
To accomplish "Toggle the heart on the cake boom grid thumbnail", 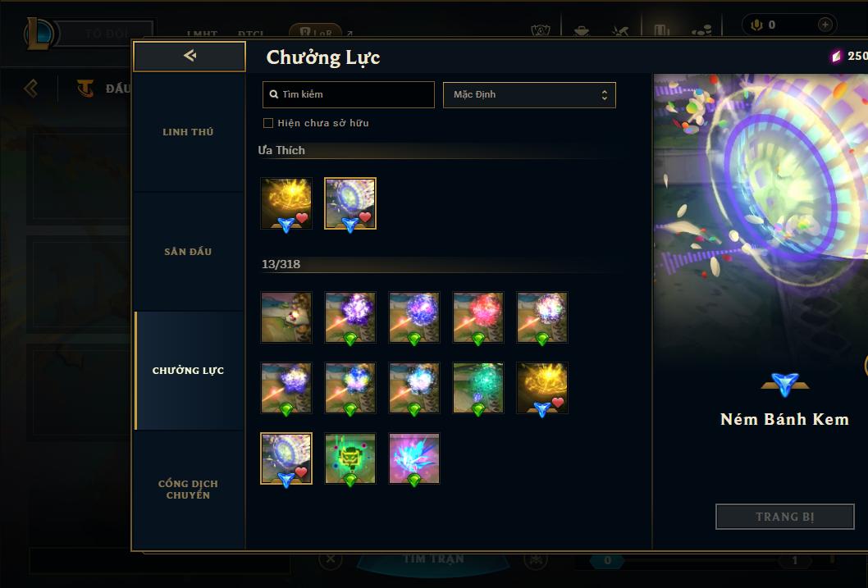I will click(301, 472).
